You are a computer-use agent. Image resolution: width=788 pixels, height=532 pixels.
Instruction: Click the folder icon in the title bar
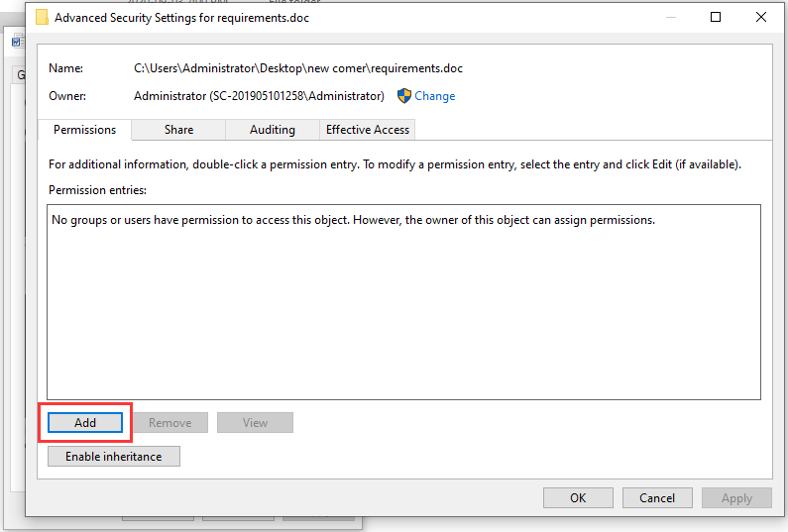tap(42, 17)
